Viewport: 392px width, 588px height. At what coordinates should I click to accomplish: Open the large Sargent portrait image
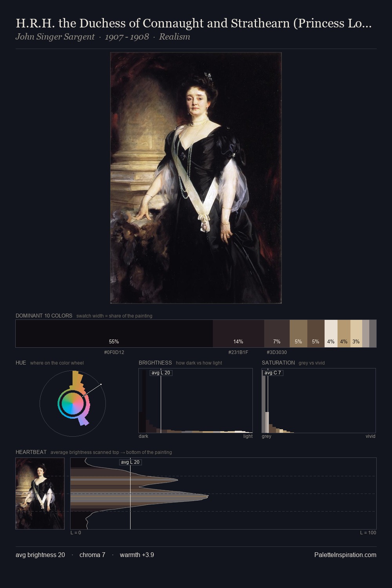coord(196,178)
